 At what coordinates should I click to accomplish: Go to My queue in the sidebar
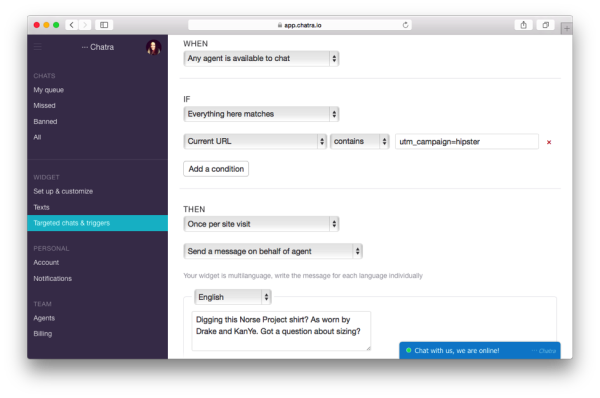tap(49, 90)
